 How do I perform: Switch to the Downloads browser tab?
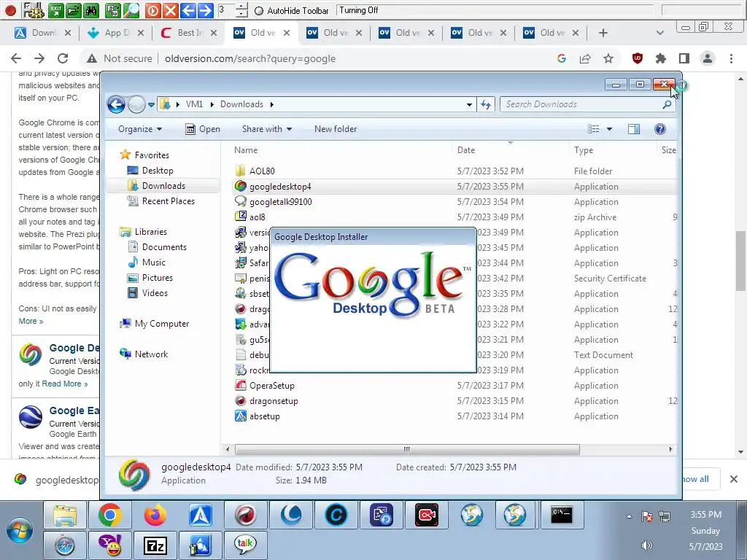click(x=42, y=33)
